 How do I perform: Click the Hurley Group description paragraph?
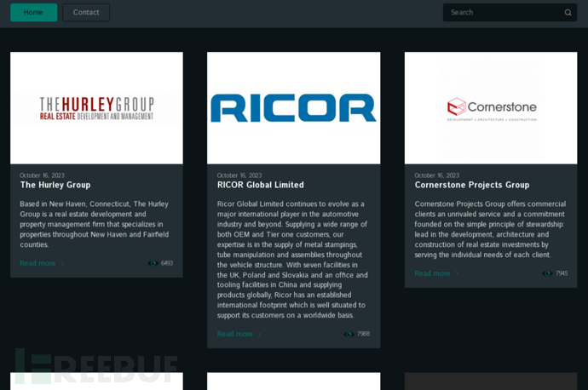(95, 224)
